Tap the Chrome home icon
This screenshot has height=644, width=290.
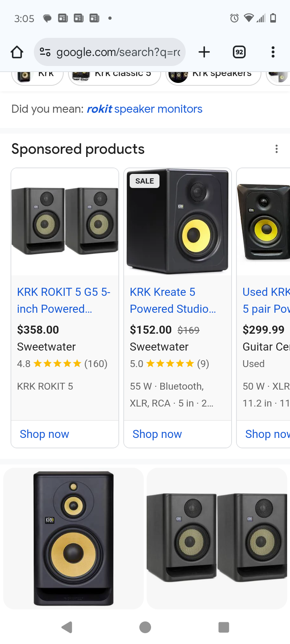17,52
